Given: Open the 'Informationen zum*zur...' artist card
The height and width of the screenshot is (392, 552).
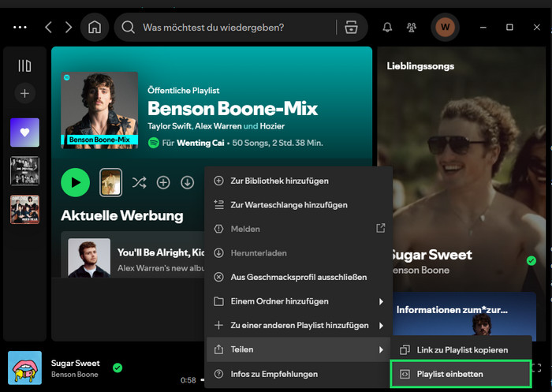Looking at the screenshot, I should pos(464,315).
